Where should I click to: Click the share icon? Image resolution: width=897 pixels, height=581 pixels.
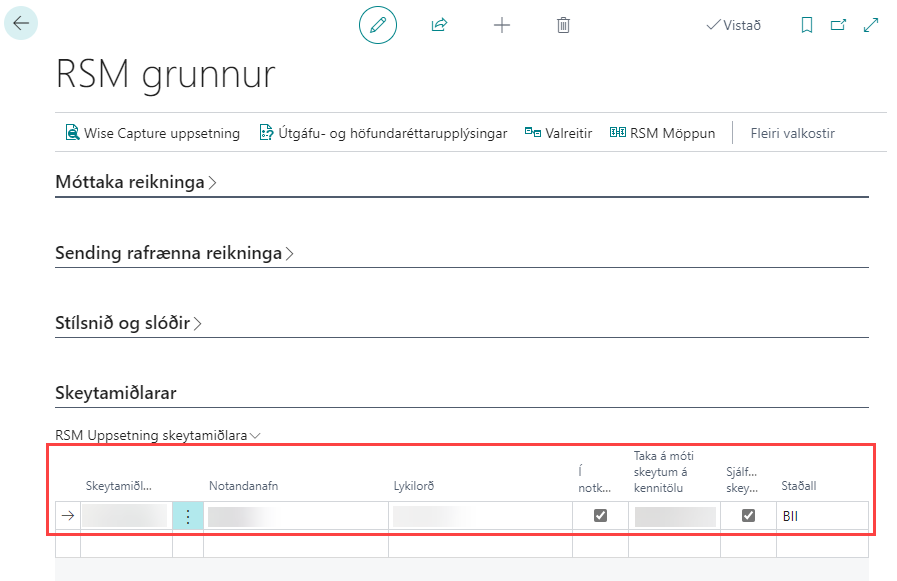(x=439, y=25)
